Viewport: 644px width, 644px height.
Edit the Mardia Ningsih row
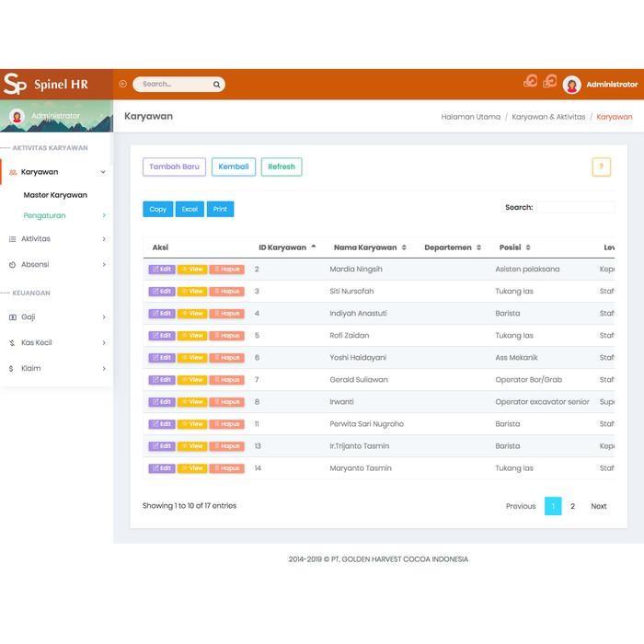pyautogui.click(x=162, y=270)
